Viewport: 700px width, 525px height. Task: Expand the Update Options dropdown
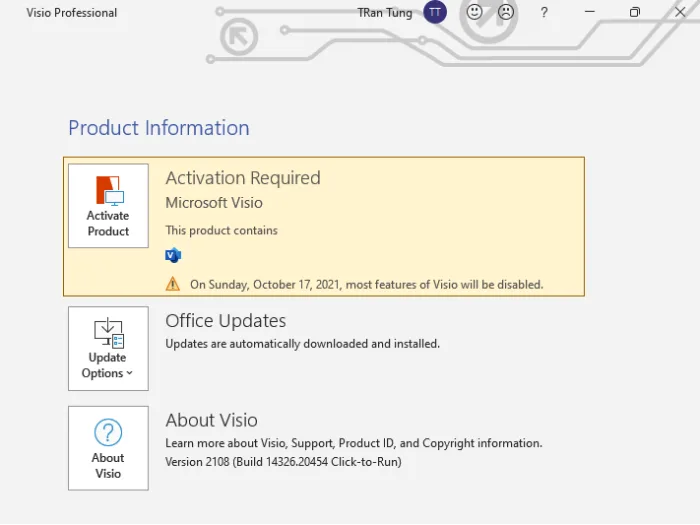click(x=108, y=347)
